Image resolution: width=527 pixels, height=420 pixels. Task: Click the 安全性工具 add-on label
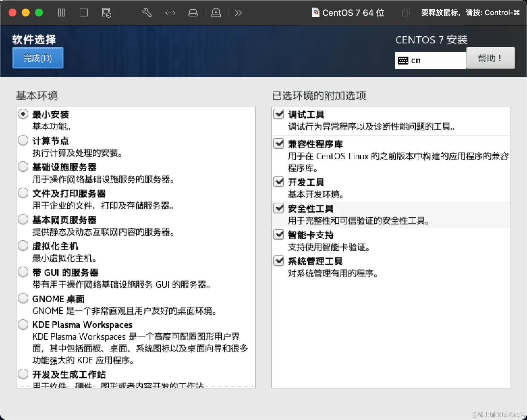pyautogui.click(x=311, y=209)
